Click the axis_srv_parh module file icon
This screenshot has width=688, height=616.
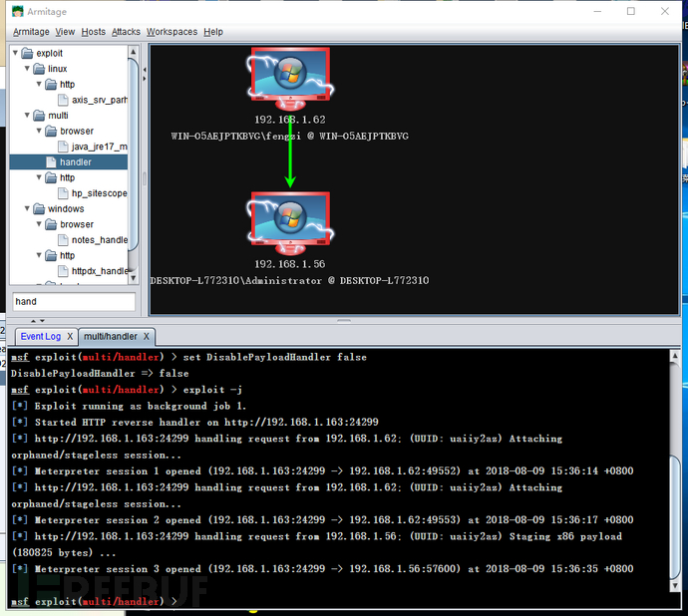(63, 100)
